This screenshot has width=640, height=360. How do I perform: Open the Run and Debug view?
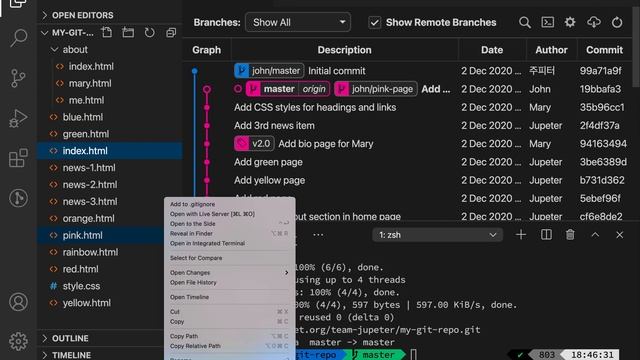(18, 118)
